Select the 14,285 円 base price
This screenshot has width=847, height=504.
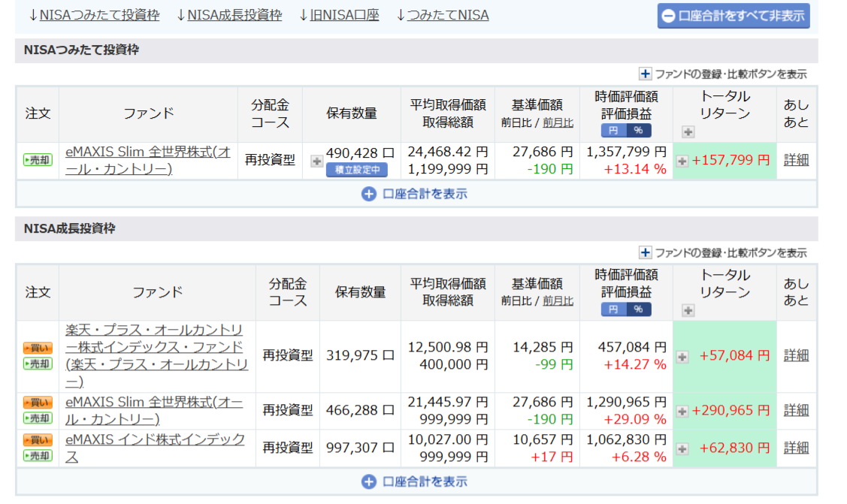pos(543,347)
